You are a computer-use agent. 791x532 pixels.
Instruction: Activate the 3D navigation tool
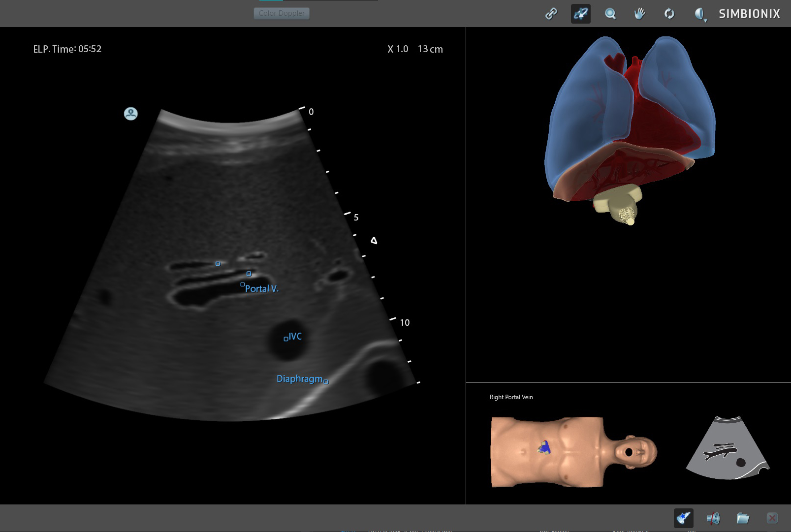point(580,13)
